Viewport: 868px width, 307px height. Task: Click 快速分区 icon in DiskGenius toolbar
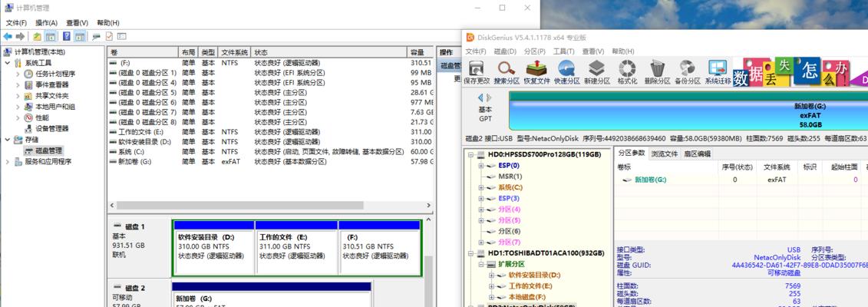pos(567,72)
